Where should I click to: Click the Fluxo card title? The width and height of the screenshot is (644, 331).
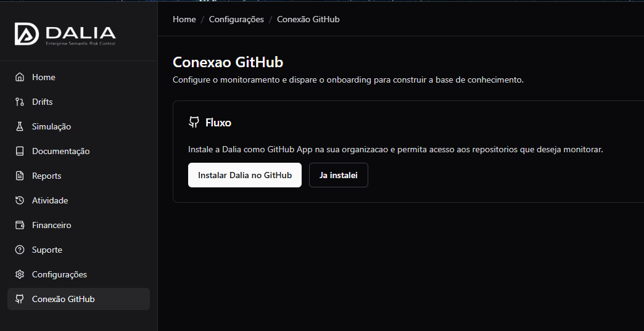pyautogui.click(x=218, y=123)
